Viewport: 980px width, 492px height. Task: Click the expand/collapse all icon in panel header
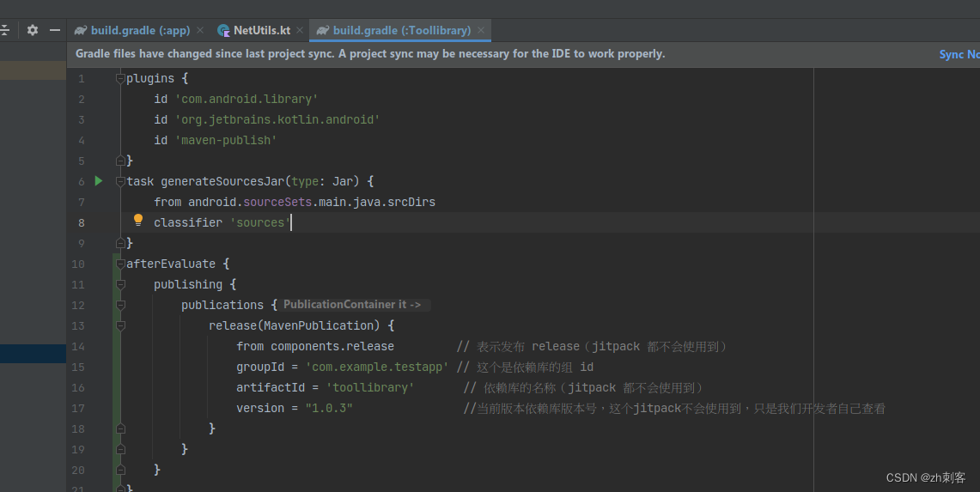point(4,30)
